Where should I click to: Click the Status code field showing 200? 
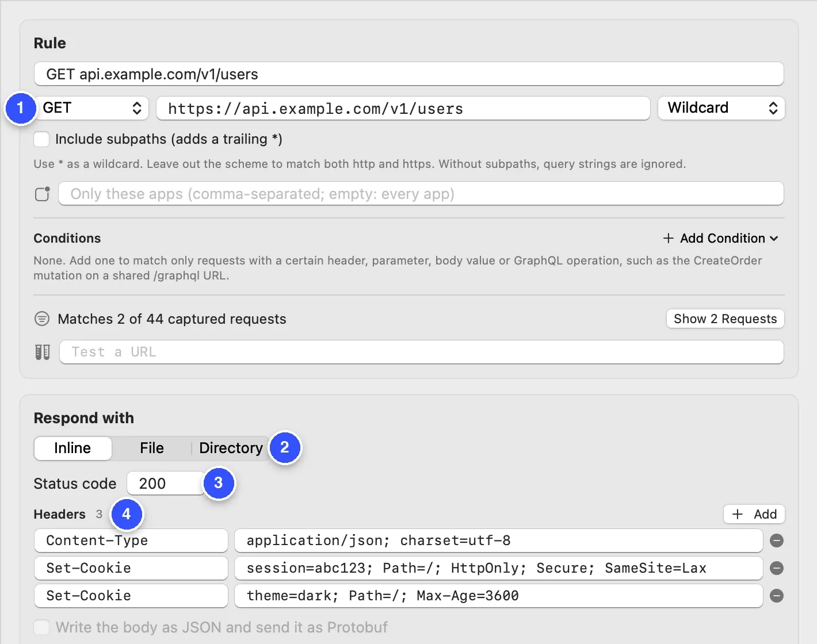pyautogui.click(x=166, y=484)
